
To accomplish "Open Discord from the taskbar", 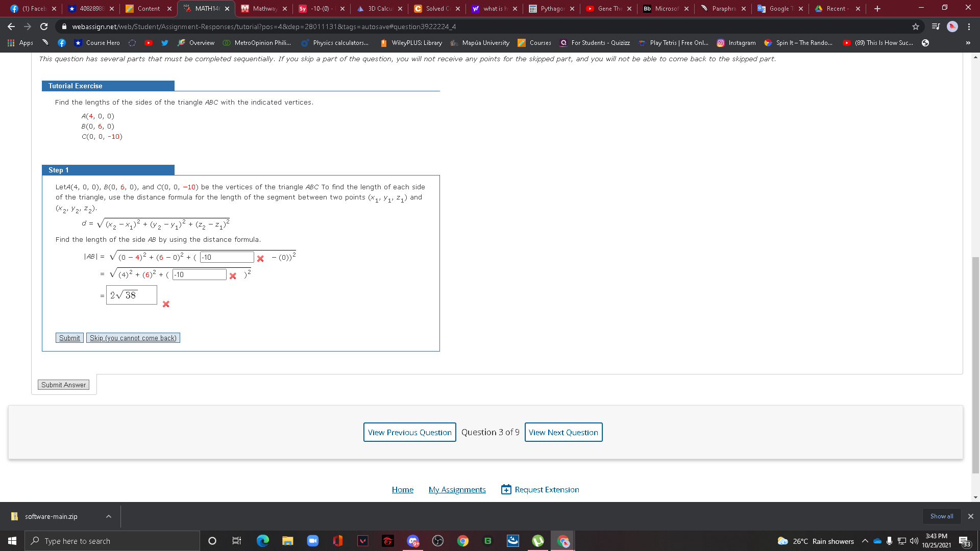I will (x=413, y=541).
